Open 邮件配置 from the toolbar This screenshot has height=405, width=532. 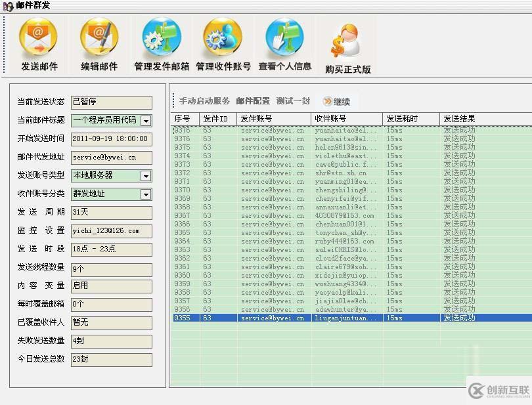[253, 100]
